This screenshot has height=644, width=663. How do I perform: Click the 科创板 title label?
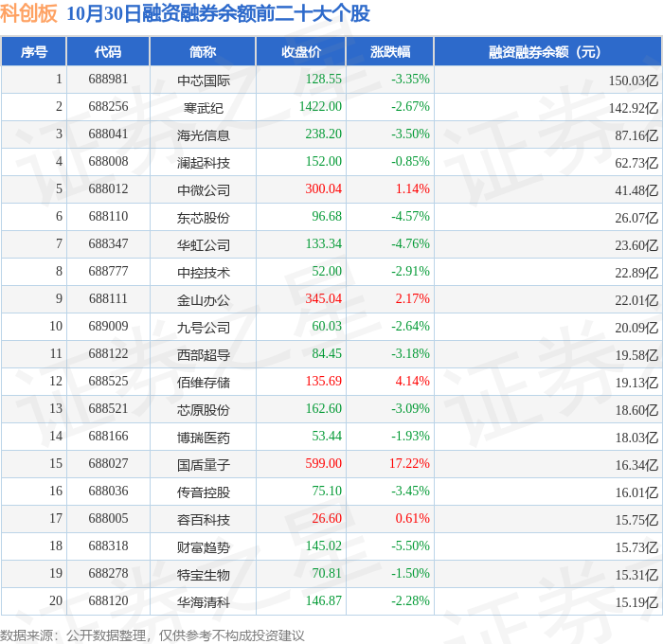(x=28, y=13)
